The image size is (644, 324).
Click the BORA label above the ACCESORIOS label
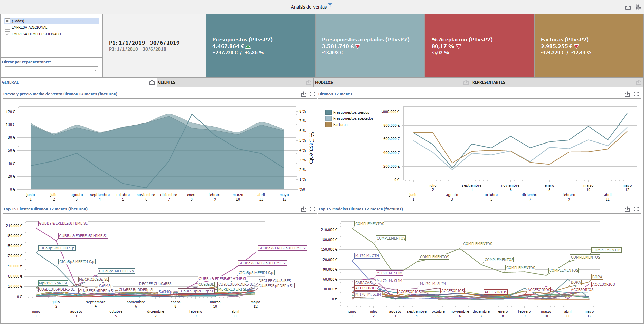pyautogui.click(x=597, y=277)
